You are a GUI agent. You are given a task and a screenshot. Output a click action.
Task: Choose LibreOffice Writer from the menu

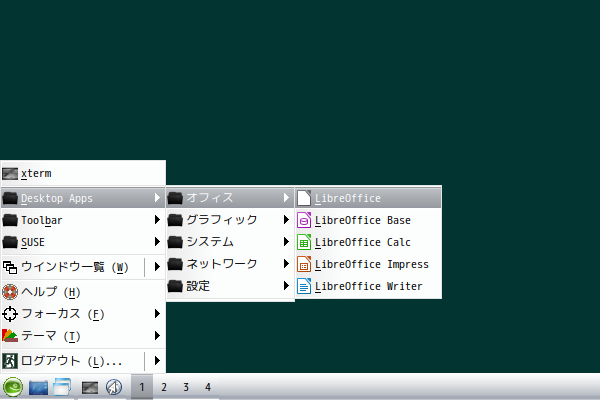[368, 286]
